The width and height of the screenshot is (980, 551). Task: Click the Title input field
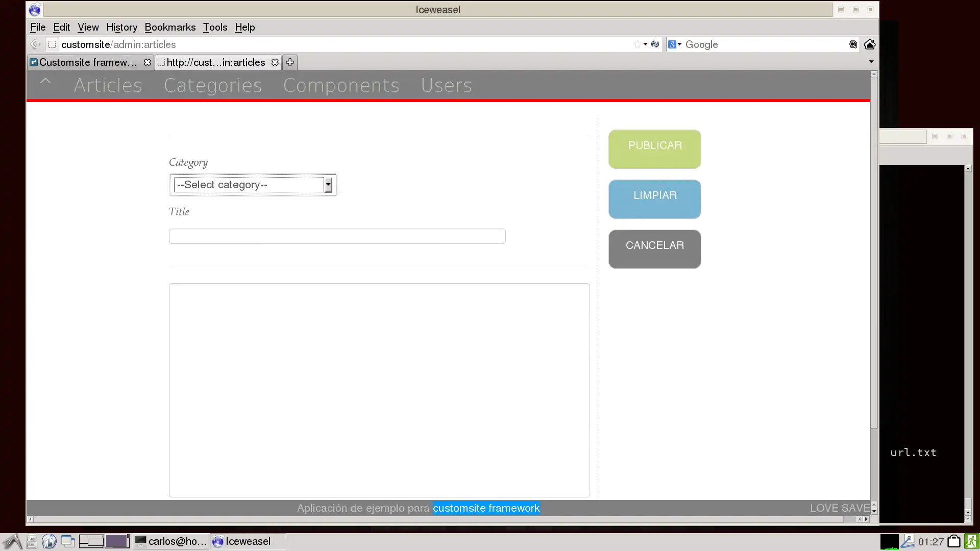click(x=336, y=236)
